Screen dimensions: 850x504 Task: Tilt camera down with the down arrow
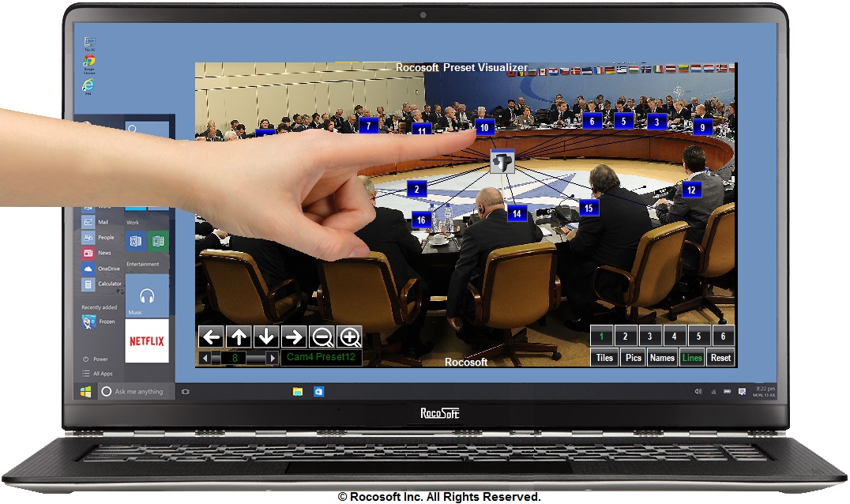pos(267,337)
